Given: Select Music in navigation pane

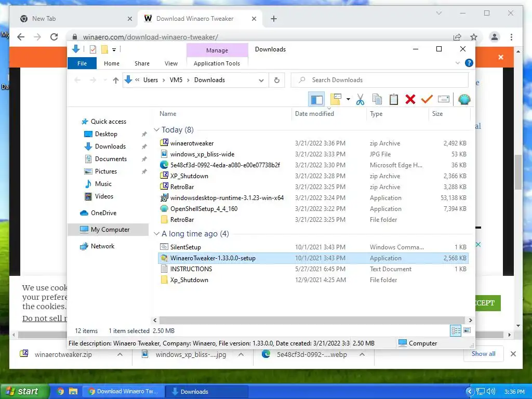Looking at the screenshot, I should tap(103, 184).
